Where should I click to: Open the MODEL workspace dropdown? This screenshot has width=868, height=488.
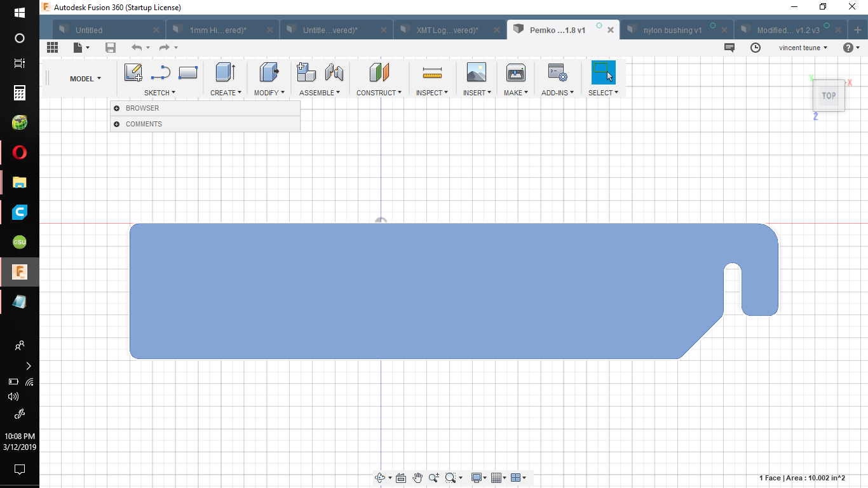85,79
